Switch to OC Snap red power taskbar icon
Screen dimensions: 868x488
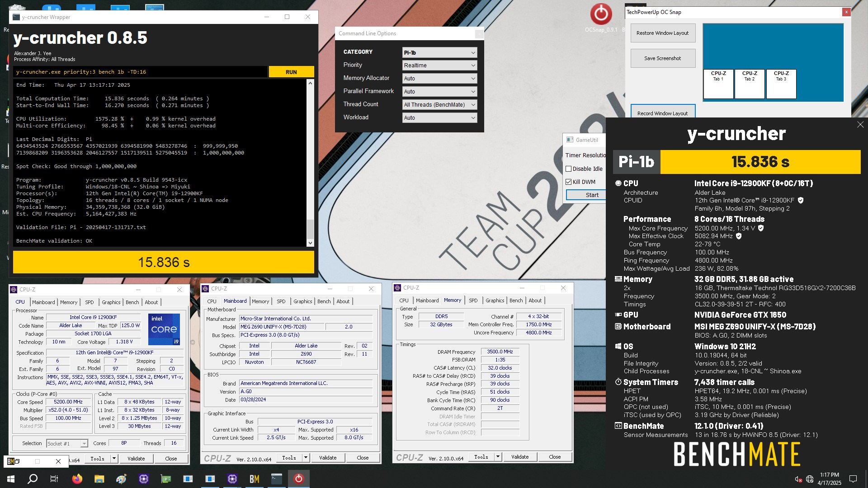pyautogui.click(x=299, y=479)
